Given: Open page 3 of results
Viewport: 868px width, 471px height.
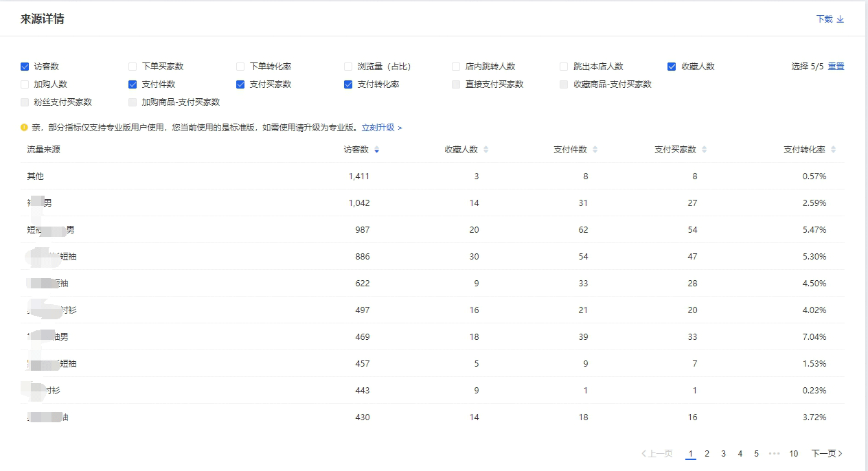Looking at the screenshot, I should coord(723,454).
